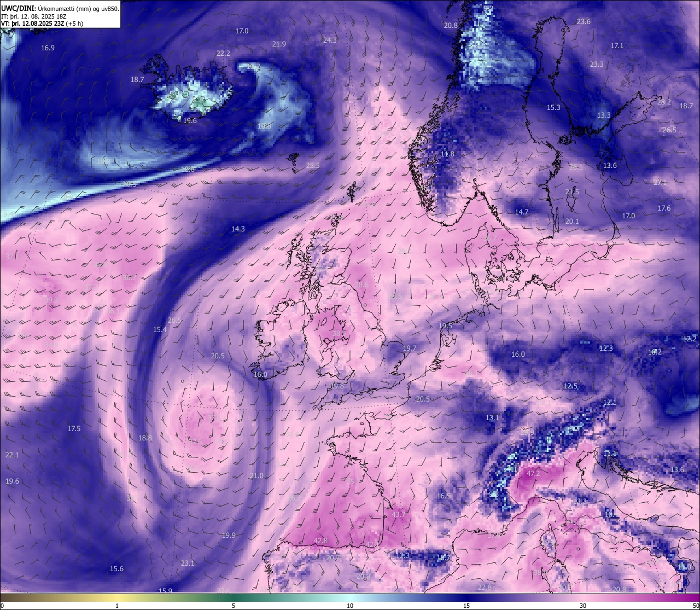Screen dimensions: 700x610
Task: Select the 23.1 value label
Action: click(188, 563)
